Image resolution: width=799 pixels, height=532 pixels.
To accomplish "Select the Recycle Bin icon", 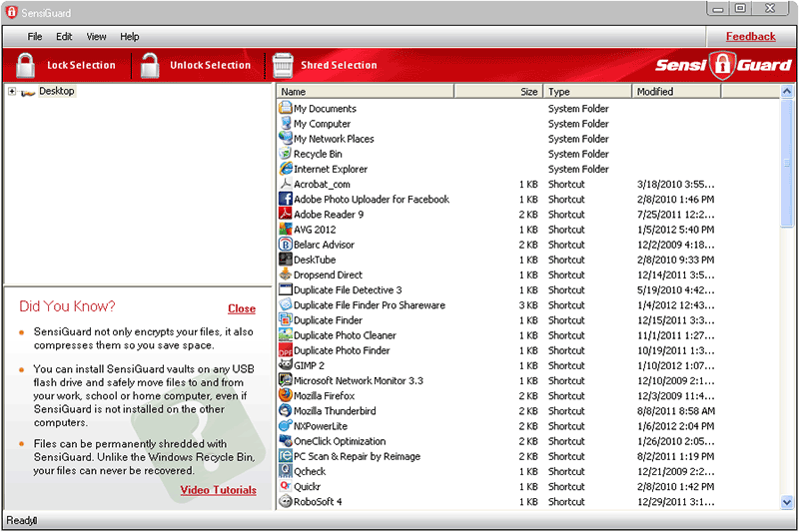I will click(x=286, y=154).
